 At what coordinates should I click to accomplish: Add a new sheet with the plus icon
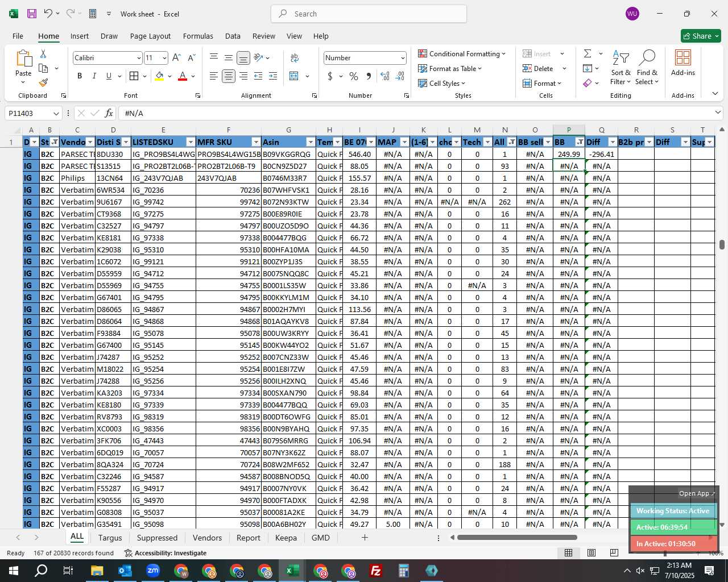(365, 537)
